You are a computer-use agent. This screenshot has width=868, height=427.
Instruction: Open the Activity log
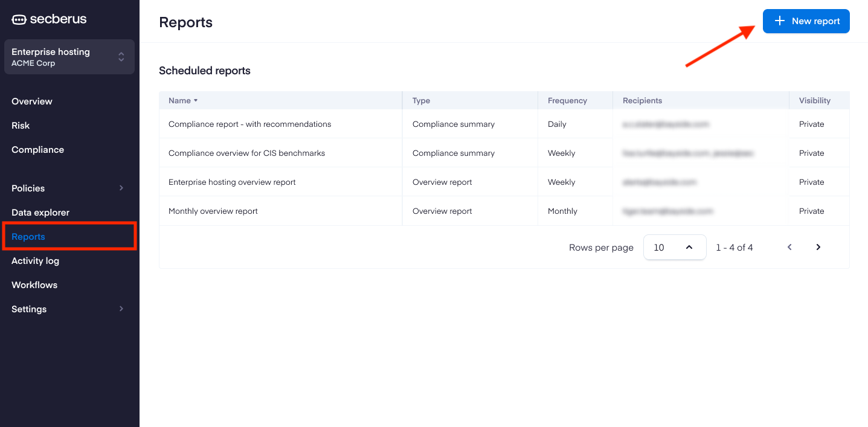coord(35,261)
